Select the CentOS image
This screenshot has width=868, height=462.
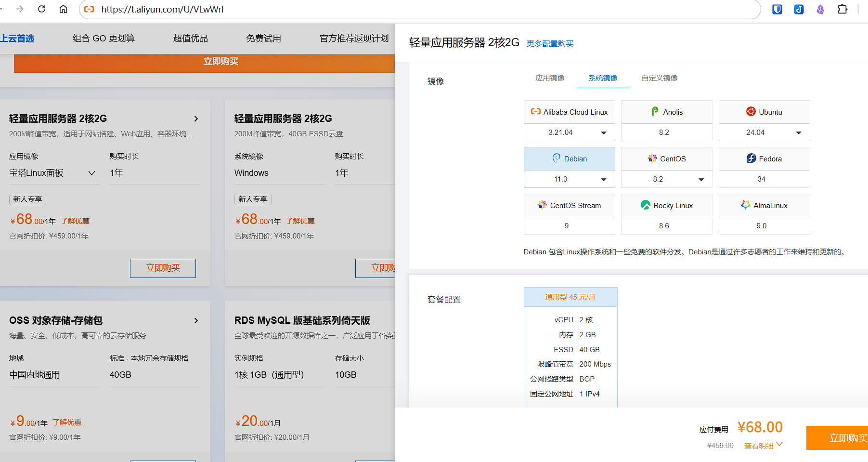[667, 158]
